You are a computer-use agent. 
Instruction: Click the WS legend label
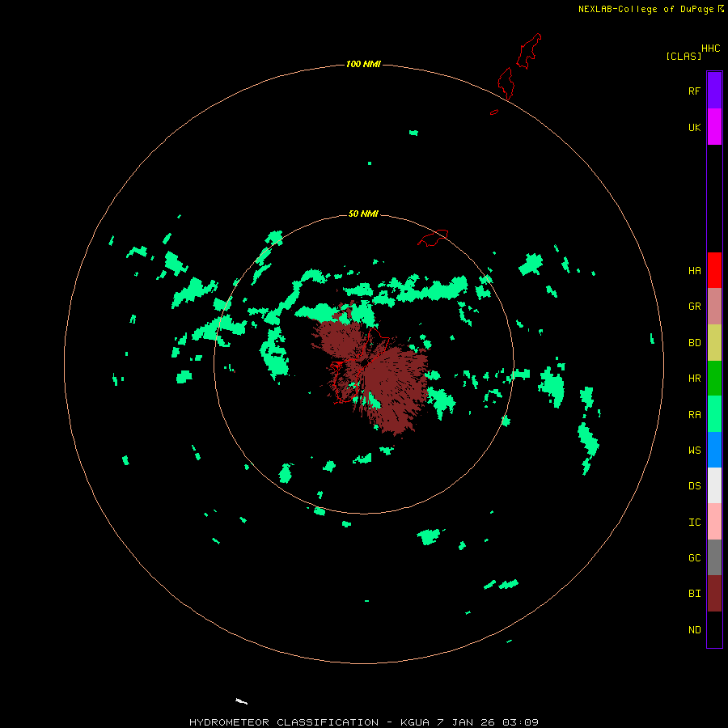click(x=694, y=451)
